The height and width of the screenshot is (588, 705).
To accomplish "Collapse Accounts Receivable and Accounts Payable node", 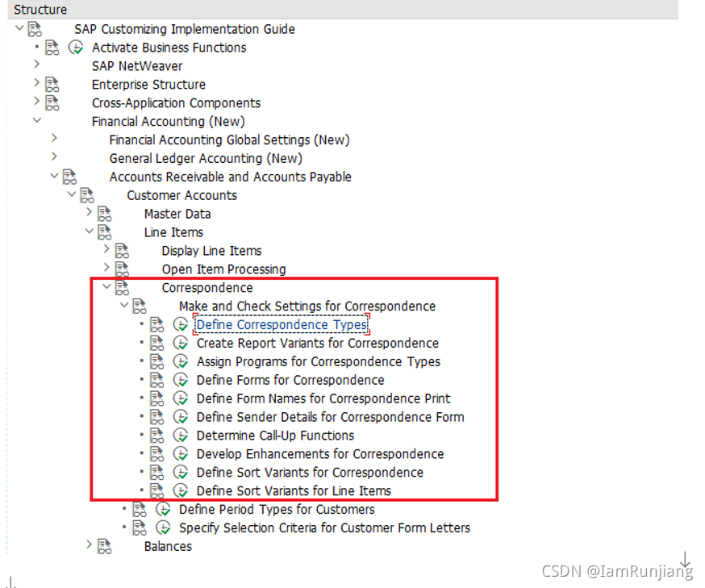I will [x=54, y=175].
